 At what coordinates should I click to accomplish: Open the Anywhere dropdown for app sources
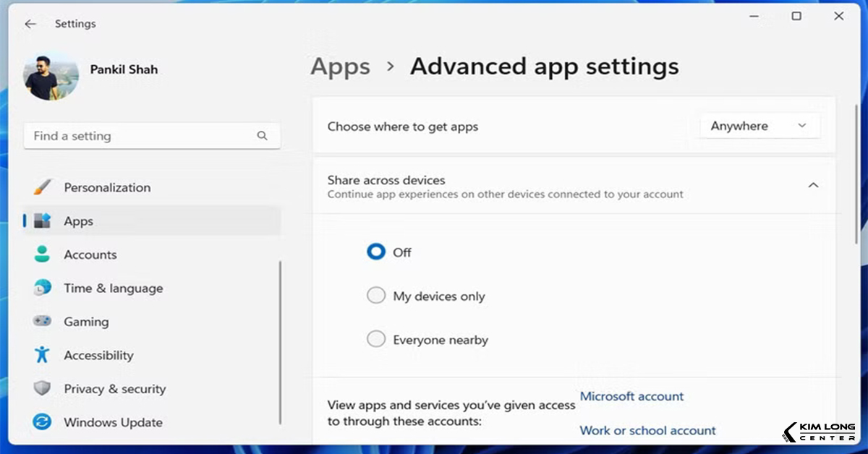click(x=759, y=127)
